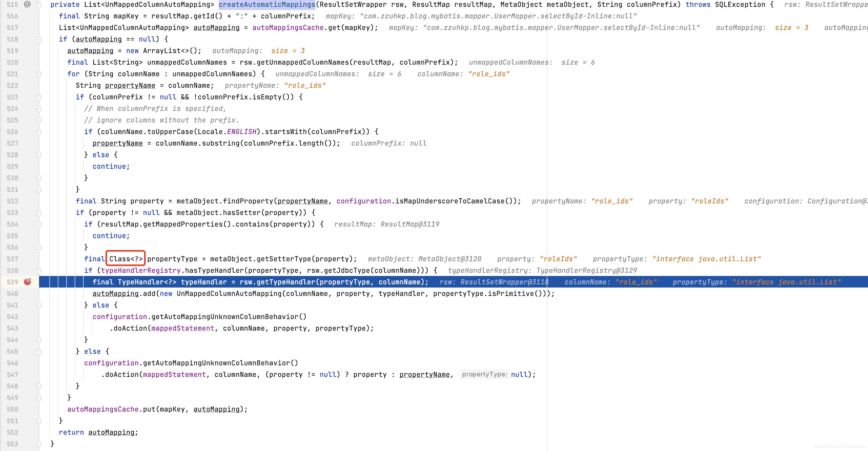The height and width of the screenshot is (451, 868).
Task: Click the red-boxed Class<?> type
Action: coord(126,259)
